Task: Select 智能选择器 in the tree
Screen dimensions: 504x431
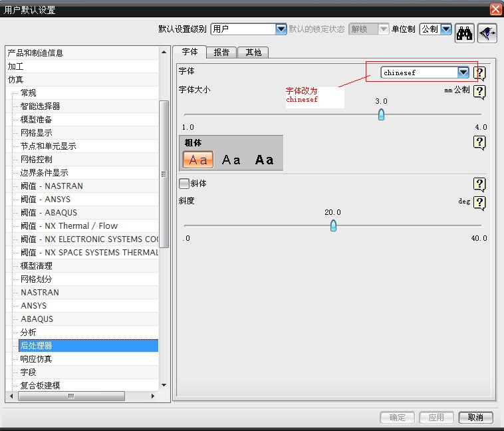Action: pos(40,106)
